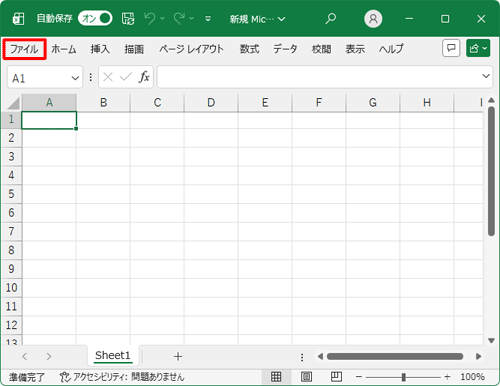Expand the Redo history dropdown arrow
Screen dimensions: 500x386
(192, 19)
